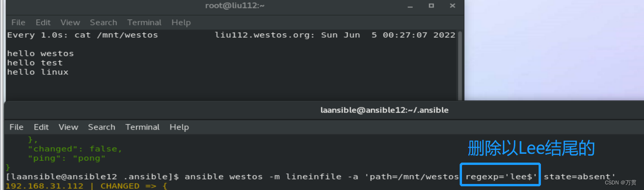Open Search menu in root@liu112 terminal
The height and width of the screenshot is (190, 644).
coord(104,22)
